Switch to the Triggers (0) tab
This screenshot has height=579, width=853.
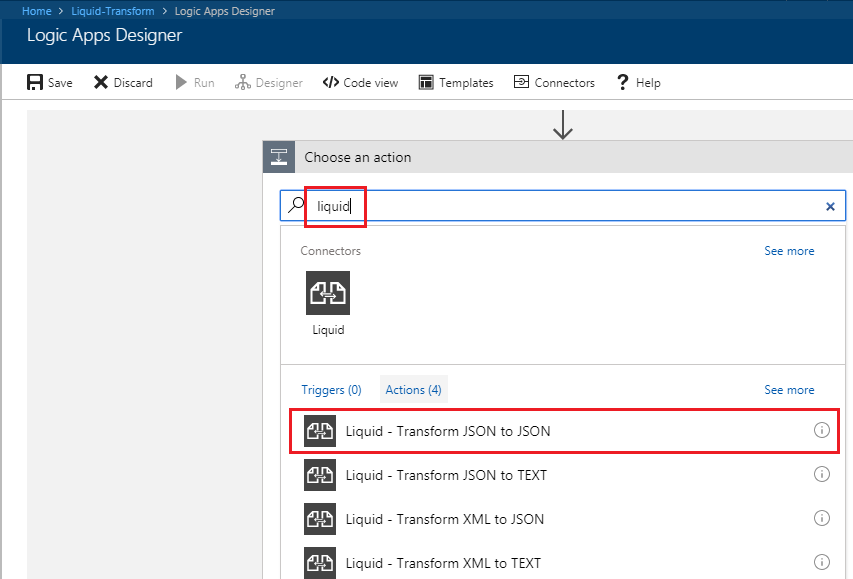[331, 390]
